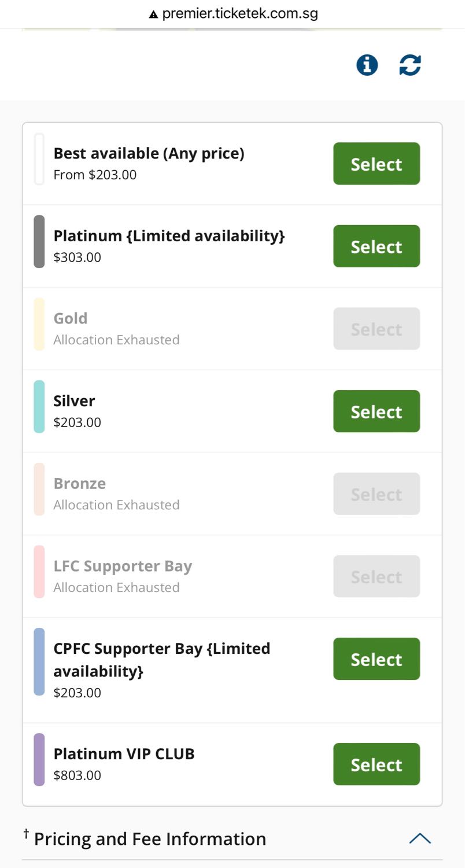Viewport: 465px width, 868px height.
Task: Tap the insecure warning icon by URL
Action: 153,14
